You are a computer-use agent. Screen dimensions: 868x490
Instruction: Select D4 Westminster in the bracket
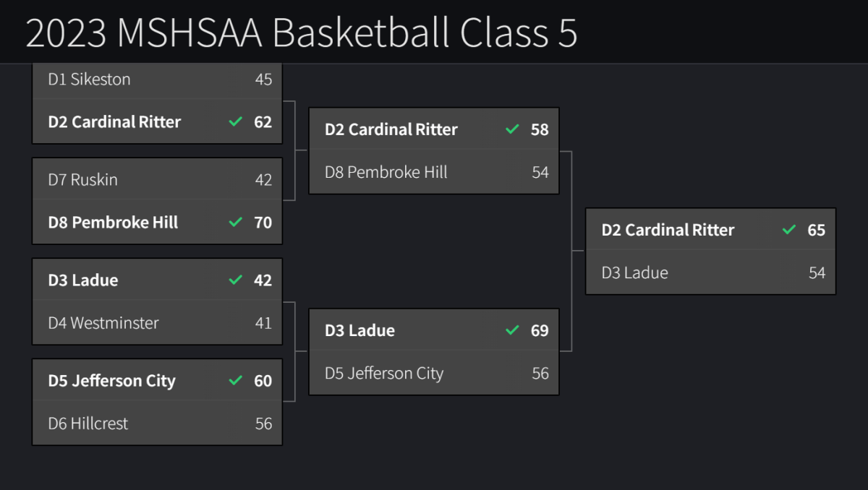coord(103,323)
